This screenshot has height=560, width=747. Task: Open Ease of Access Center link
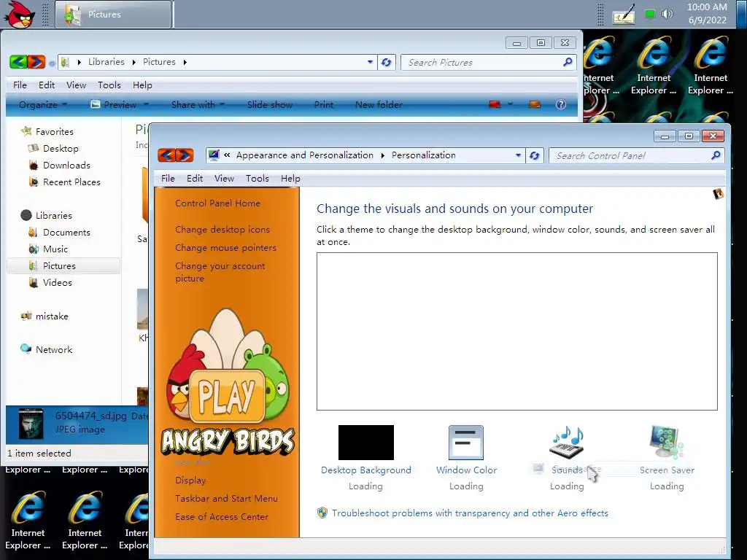(222, 517)
